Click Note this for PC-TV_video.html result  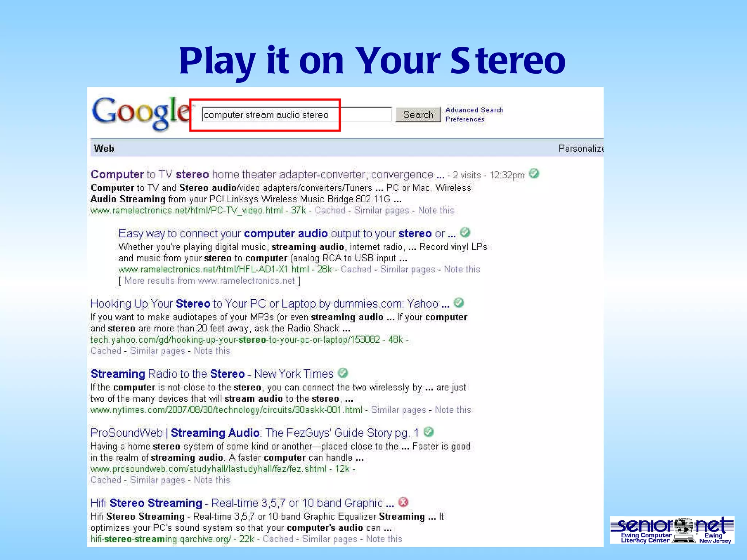pos(436,210)
